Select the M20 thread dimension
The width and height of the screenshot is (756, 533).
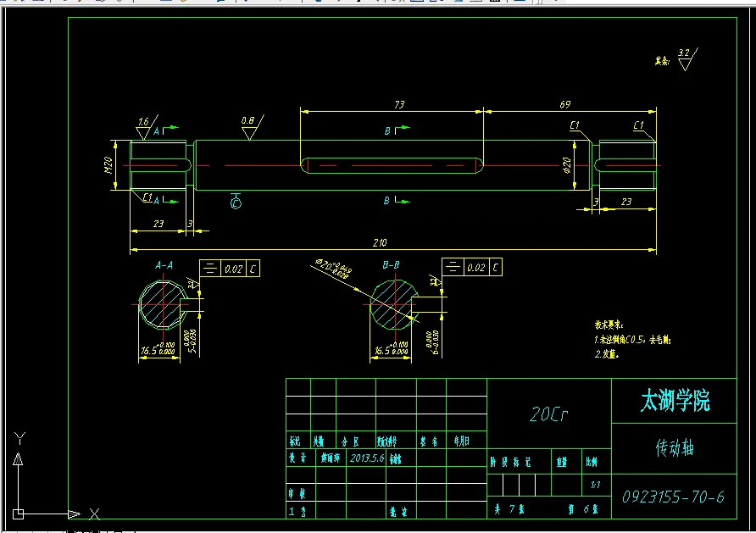[108, 165]
